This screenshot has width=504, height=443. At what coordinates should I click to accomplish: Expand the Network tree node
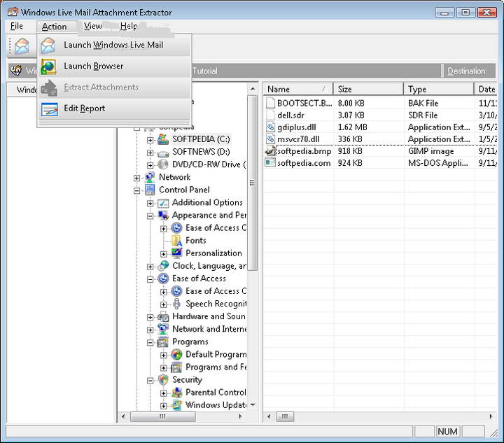[136, 178]
